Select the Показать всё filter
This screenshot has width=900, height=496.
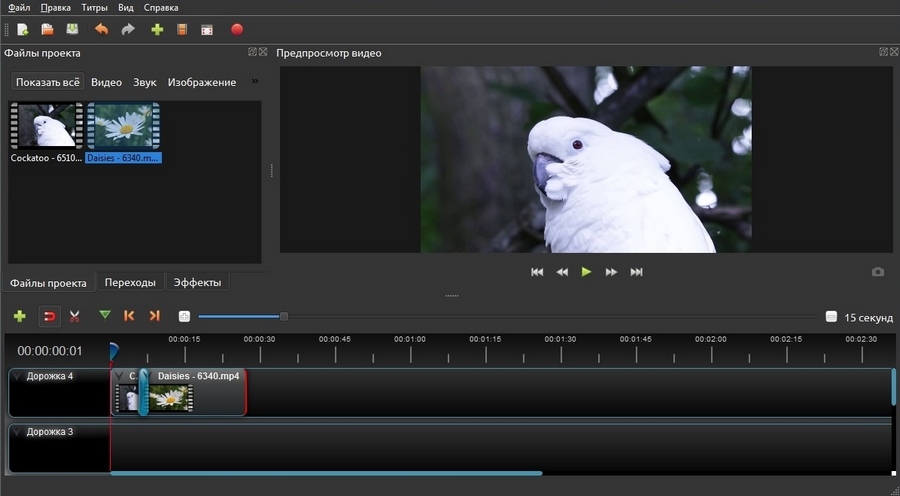48,82
